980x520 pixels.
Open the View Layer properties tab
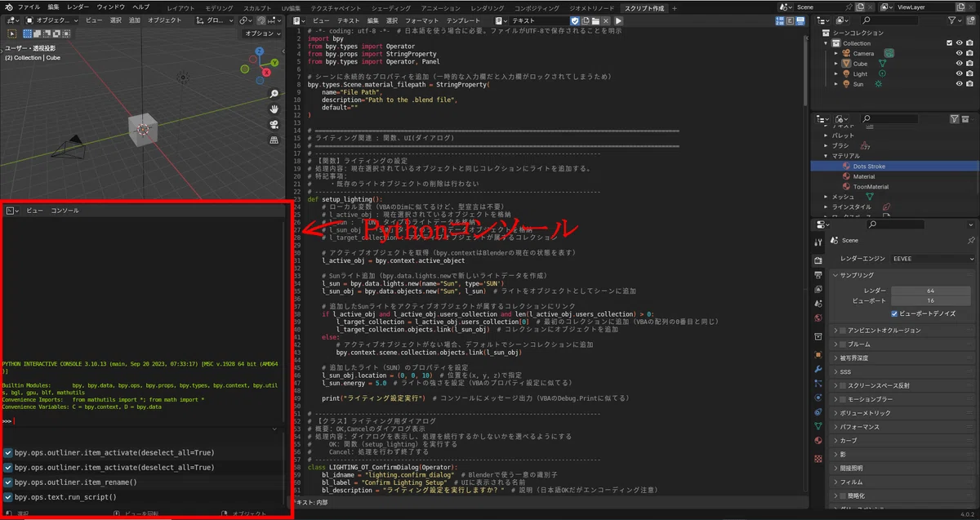(x=818, y=289)
